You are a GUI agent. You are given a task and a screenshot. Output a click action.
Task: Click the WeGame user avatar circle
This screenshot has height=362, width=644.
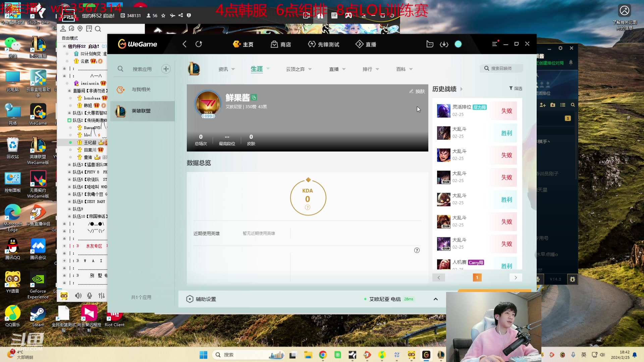tap(458, 44)
